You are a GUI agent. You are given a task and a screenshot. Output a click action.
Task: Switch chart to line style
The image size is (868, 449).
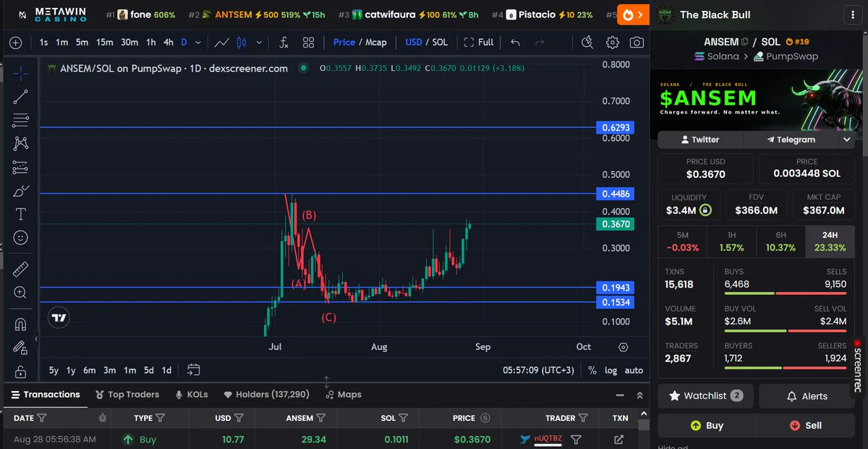222,43
